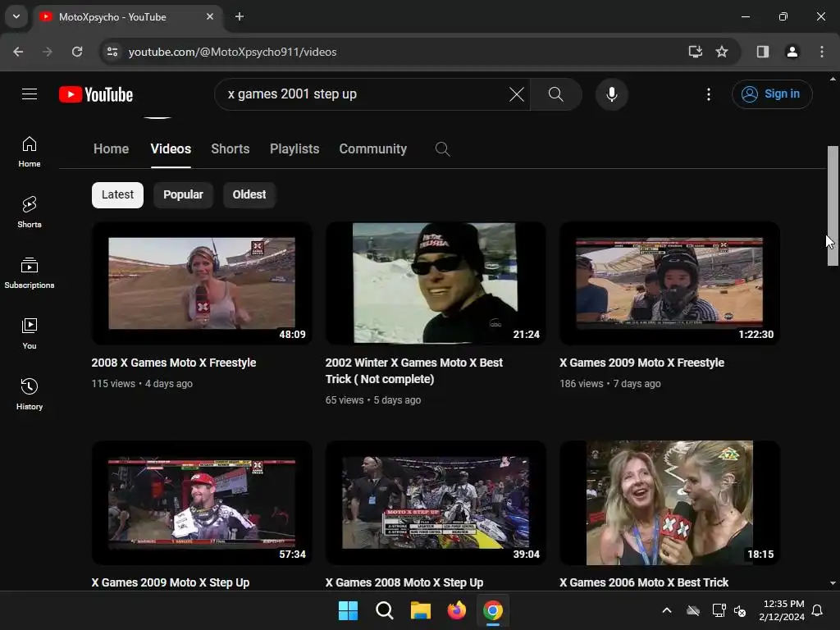This screenshot has height=630, width=840.
Task: Click the Sign in button
Action: pos(772,94)
